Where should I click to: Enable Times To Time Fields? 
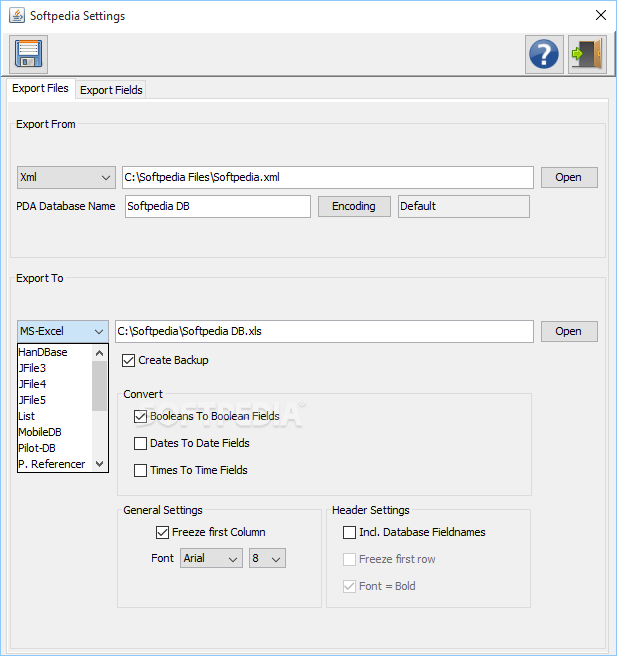141,470
